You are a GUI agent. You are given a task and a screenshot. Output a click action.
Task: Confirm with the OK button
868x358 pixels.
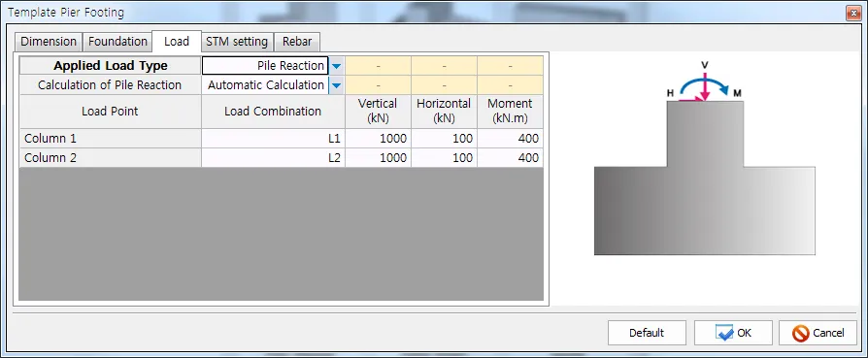[x=733, y=333]
